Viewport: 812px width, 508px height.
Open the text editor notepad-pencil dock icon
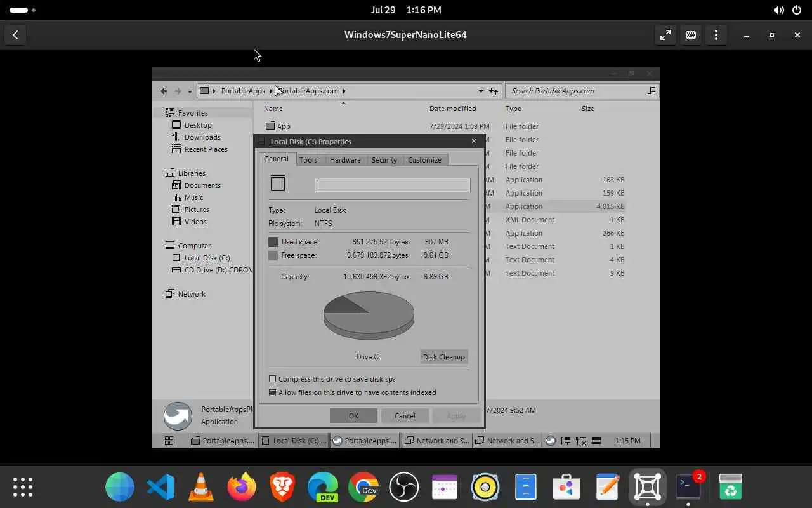[607, 488]
